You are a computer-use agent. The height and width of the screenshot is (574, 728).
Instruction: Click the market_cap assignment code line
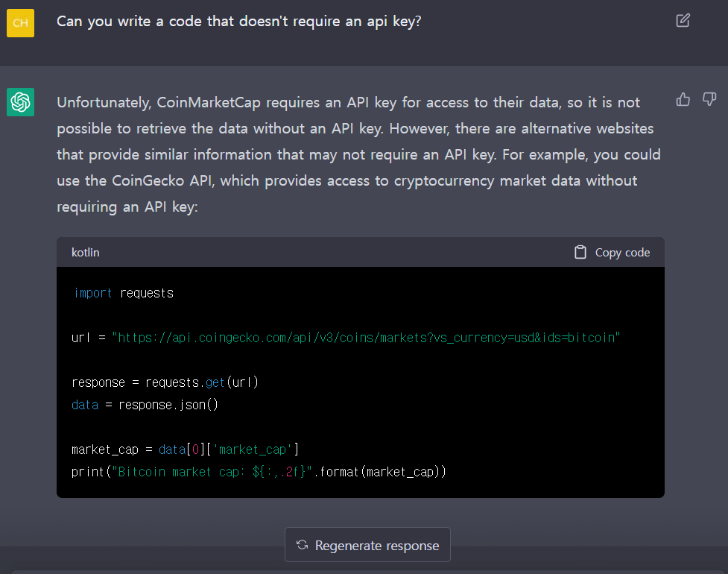(x=186, y=450)
